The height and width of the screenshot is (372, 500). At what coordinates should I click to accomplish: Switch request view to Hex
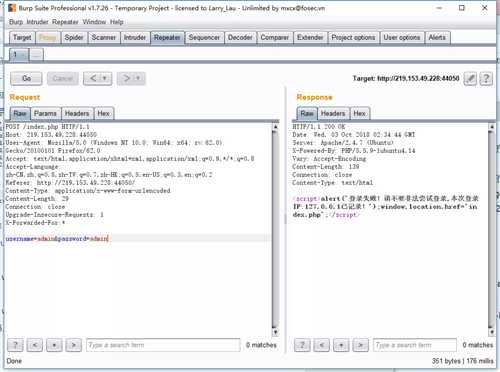(104, 114)
